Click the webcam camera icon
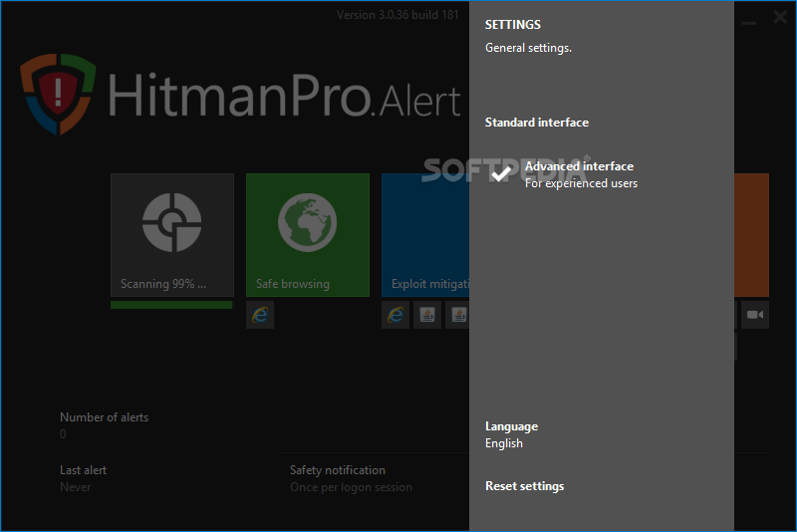This screenshot has height=532, width=797. [x=755, y=315]
